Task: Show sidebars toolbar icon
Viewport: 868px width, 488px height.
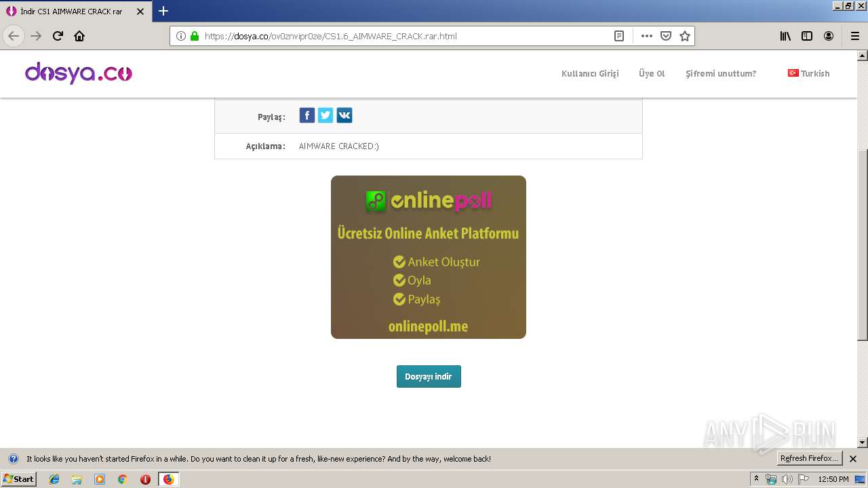Action: [807, 36]
